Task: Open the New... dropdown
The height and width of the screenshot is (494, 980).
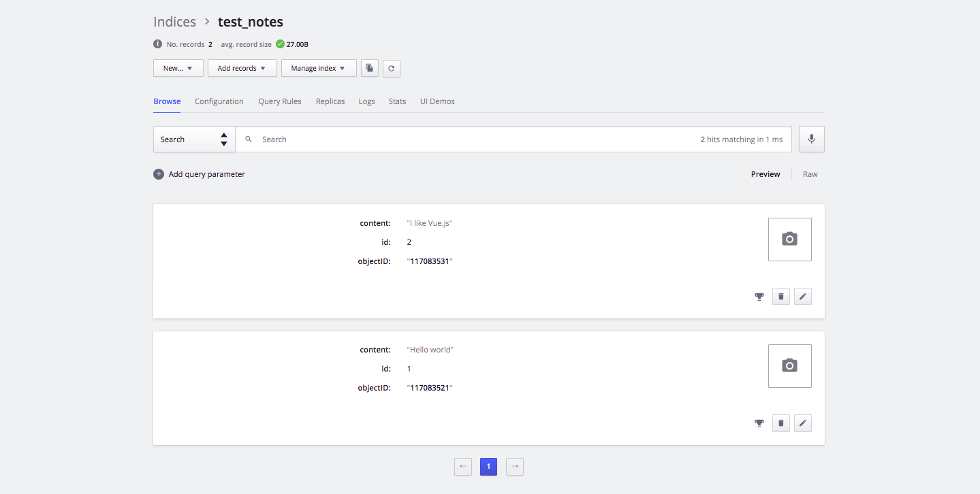Action: point(178,68)
